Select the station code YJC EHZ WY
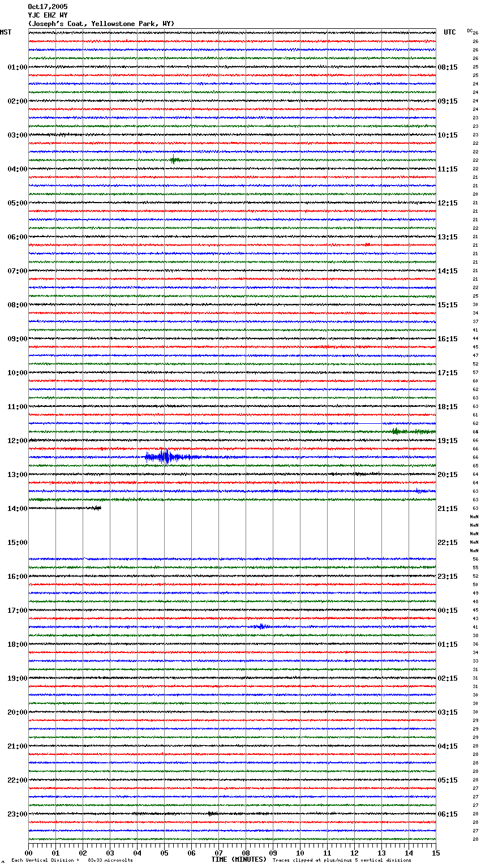The height and width of the screenshot is (868, 481). 48,15
